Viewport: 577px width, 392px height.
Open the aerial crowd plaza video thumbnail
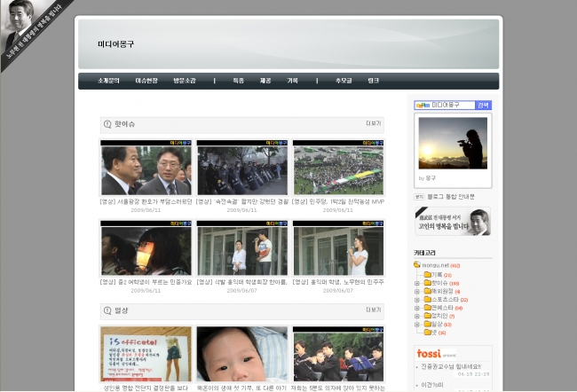[338, 168]
